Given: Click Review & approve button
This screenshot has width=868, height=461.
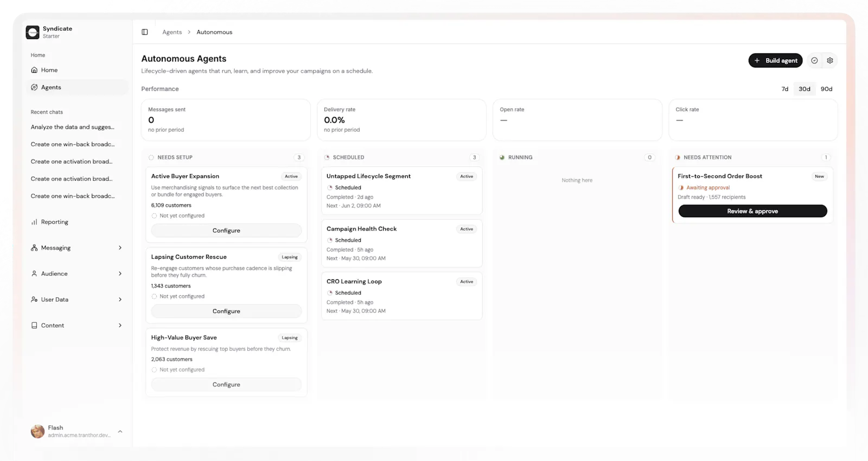Looking at the screenshot, I should pos(752,212).
